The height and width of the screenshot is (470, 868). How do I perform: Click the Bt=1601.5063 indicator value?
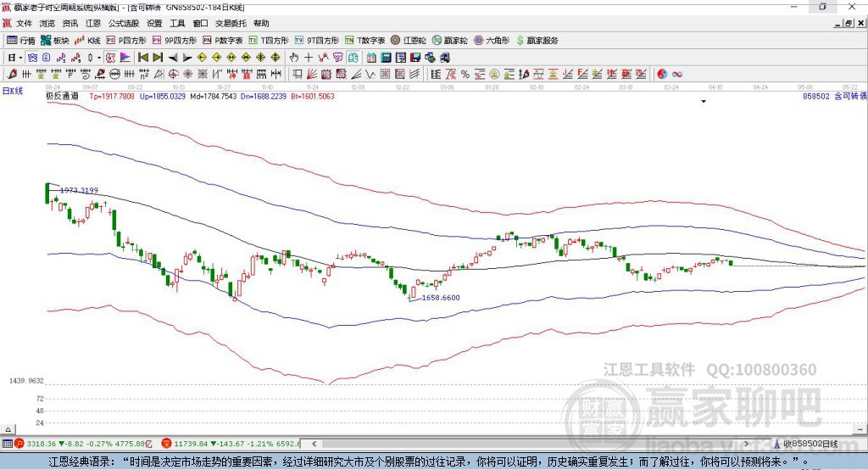click(x=313, y=96)
